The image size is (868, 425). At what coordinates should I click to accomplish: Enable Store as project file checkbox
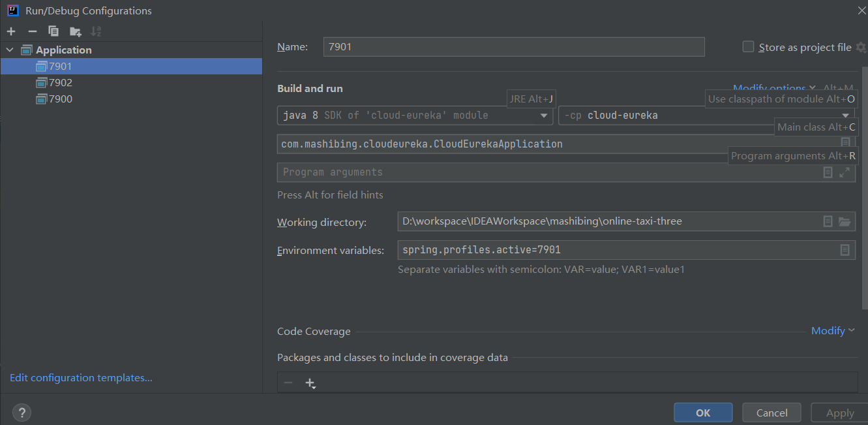(749, 47)
